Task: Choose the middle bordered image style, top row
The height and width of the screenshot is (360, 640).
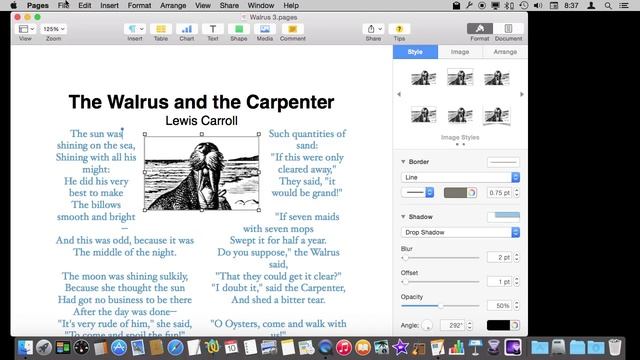Action: tap(460, 78)
